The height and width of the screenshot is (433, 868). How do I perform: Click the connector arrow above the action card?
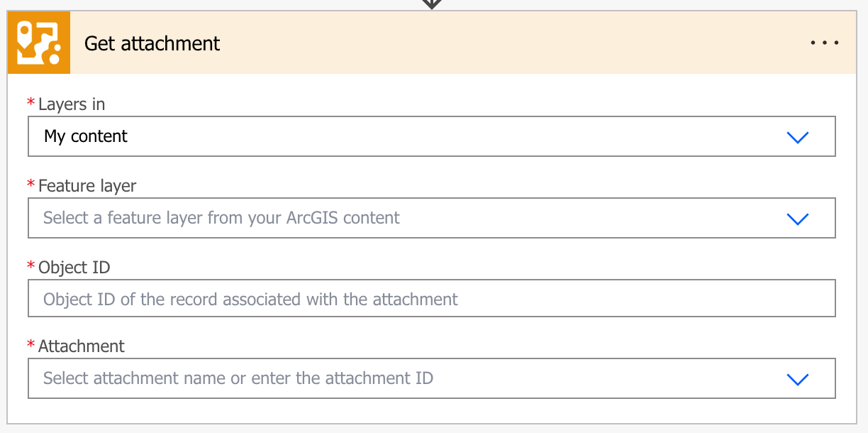point(432,4)
